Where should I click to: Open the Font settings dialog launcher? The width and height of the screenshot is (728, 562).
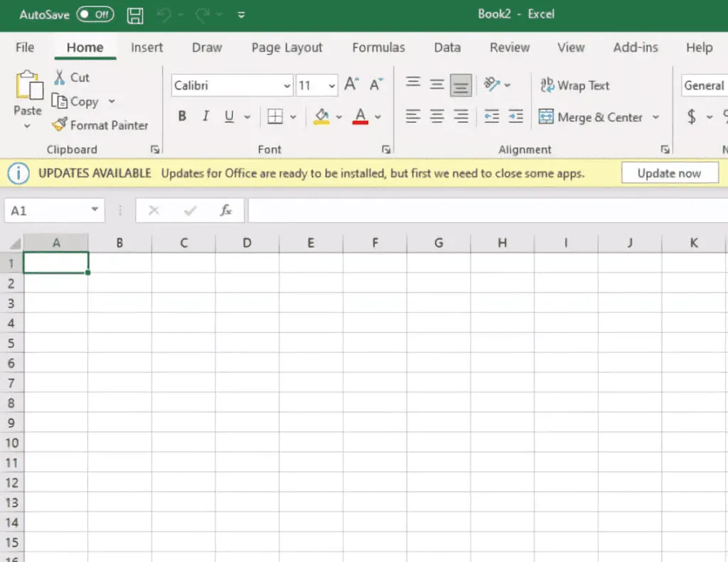[x=386, y=149]
